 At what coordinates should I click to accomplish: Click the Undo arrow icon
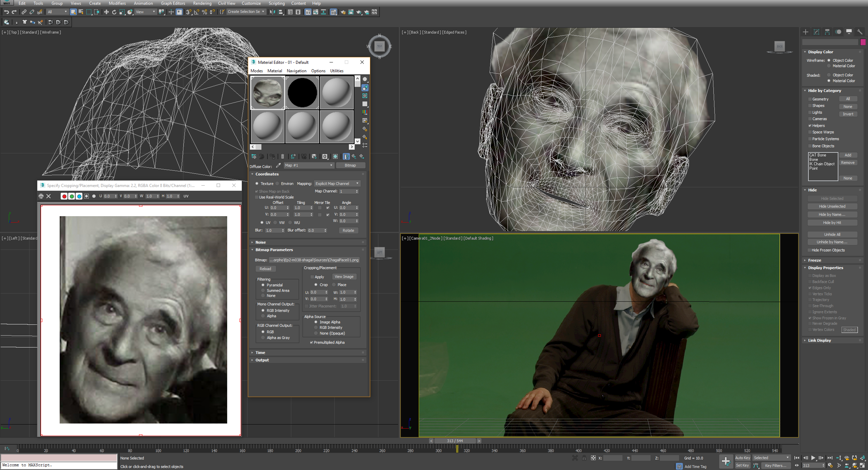(x=6, y=12)
